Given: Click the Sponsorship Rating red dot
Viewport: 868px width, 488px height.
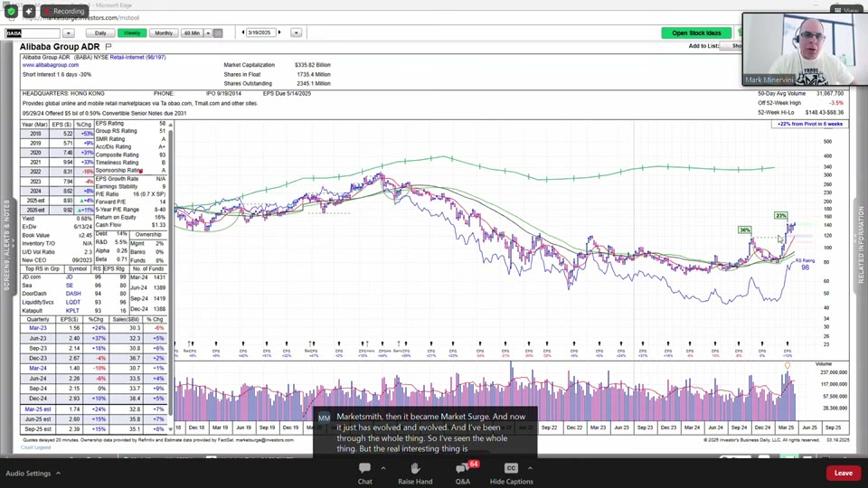Looking at the screenshot, I should (141, 171).
